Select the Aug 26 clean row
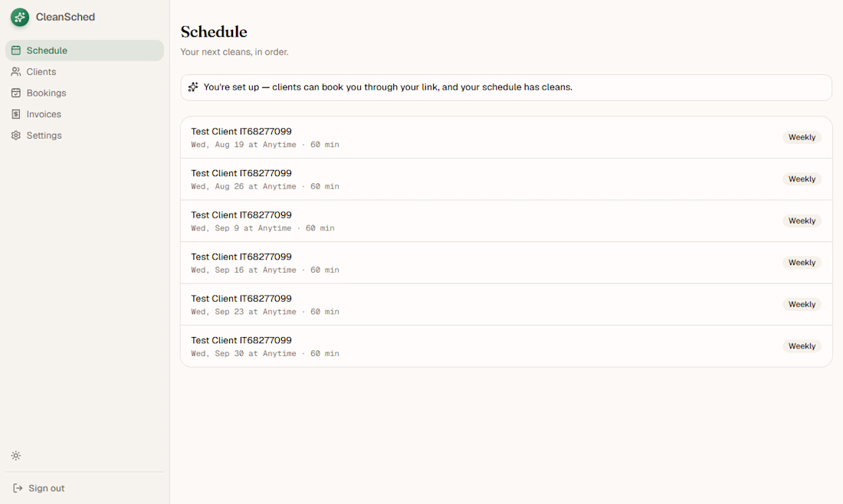The width and height of the screenshot is (843, 504). pyautogui.click(x=507, y=179)
